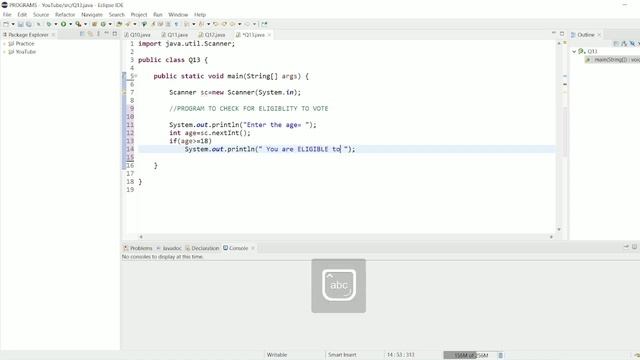The width and height of the screenshot is (640, 360).
Task: Close the Q13.java editor tab
Action: (x=269, y=35)
